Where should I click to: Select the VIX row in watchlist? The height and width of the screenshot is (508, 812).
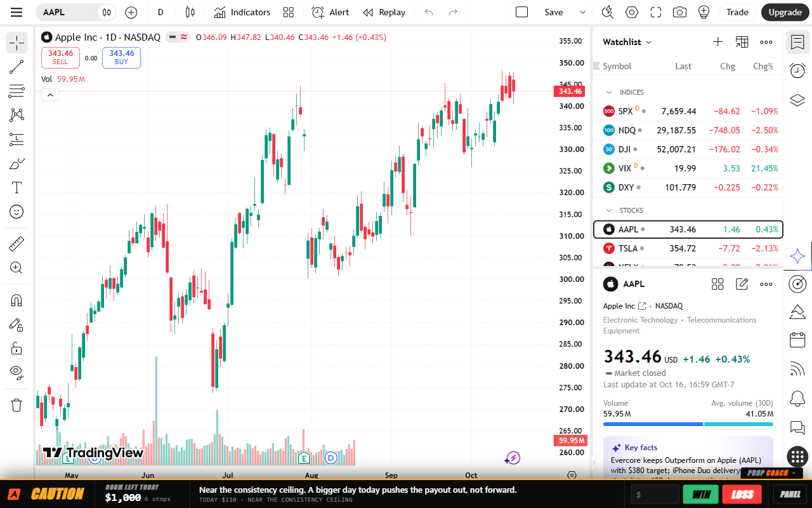[x=688, y=168]
